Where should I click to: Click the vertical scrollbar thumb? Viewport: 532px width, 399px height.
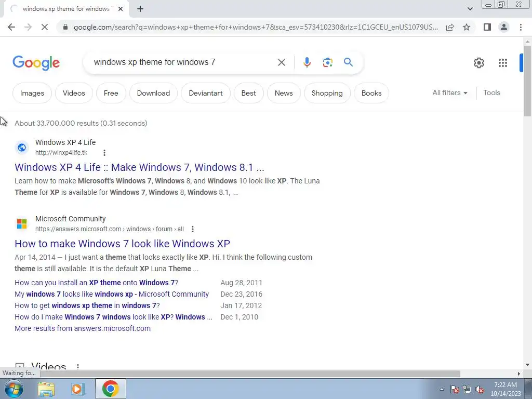527,81
